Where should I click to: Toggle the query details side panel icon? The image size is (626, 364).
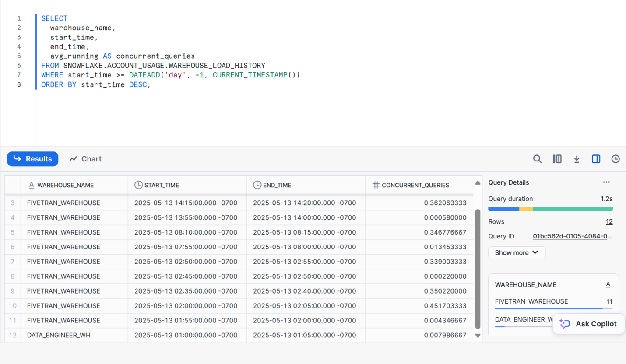pos(596,159)
